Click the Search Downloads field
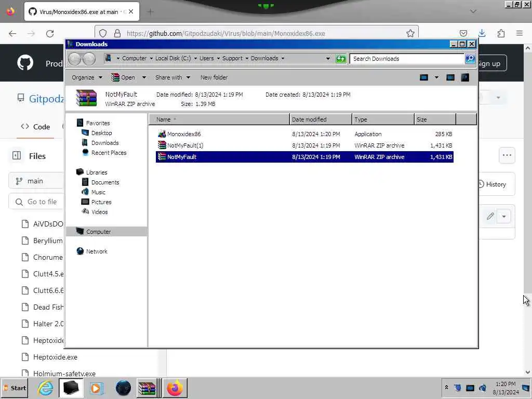The width and height of the screenshot is (532, 399). coord(407,59)
